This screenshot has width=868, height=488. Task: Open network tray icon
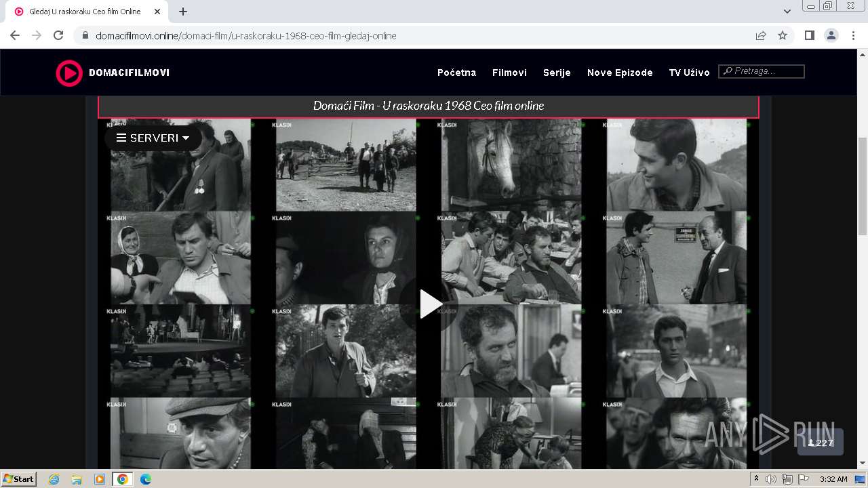click(x=787, y=479)
